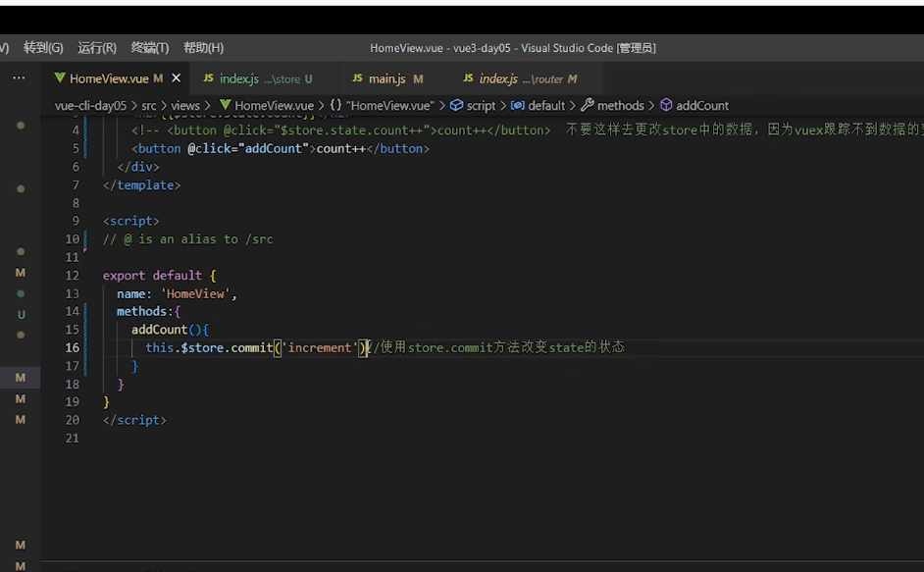The image size is (924, 572).
Task: Open the 运行(R) menu
Action: [x=97, y=48]
